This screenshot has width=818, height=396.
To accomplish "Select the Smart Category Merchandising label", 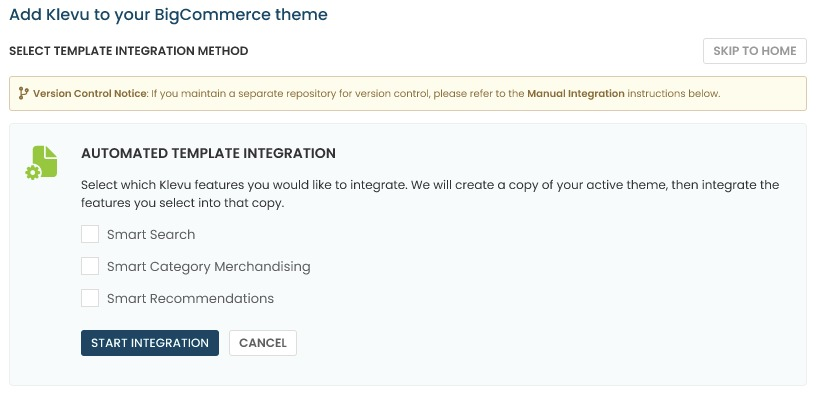I will pyautogui.click(x=209, y=267).
